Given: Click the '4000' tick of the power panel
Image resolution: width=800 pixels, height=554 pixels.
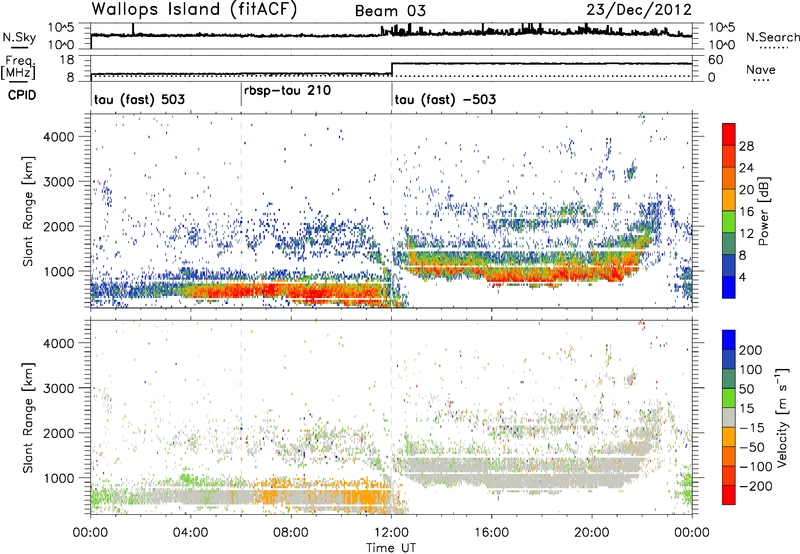Looking at the screenshot, I should click(58, 137).
